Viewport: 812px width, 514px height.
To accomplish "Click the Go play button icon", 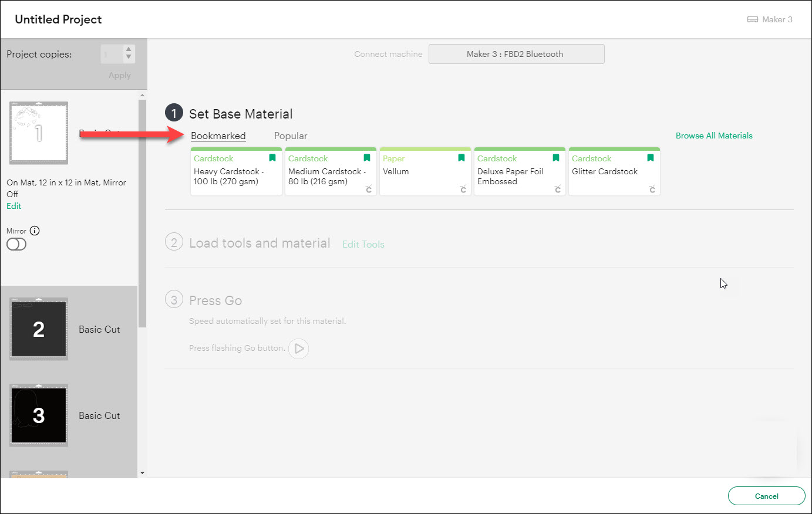I will (x=299, y=349).
